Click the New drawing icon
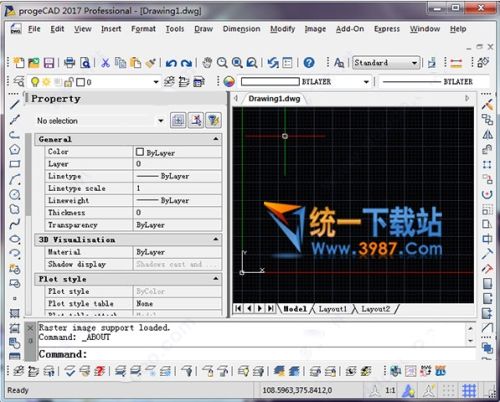500x402 pixels. [19, 62]
